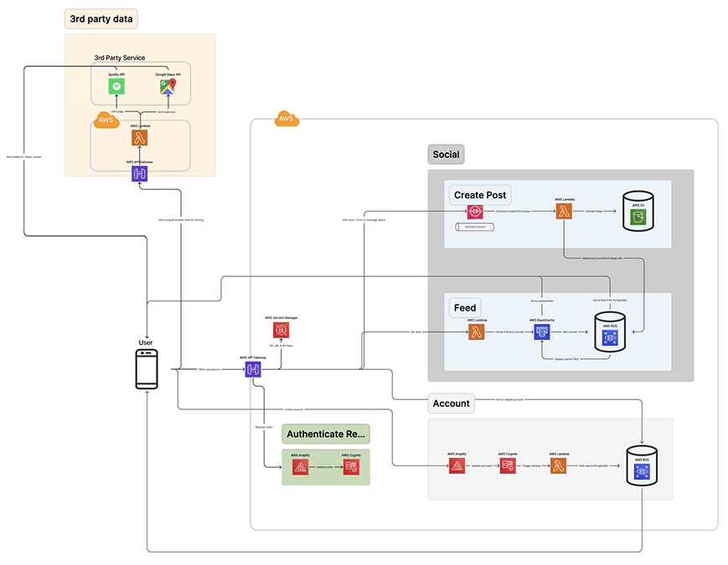This screenshot has height=565, width=728.
Task: Select the pink message queue service icon
Action: coord(475,212)
